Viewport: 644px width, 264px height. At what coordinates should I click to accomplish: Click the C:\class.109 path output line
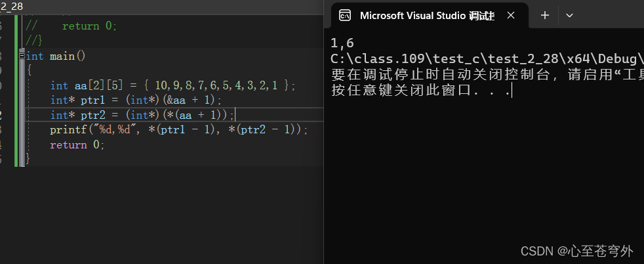click(x=485, y=58)
